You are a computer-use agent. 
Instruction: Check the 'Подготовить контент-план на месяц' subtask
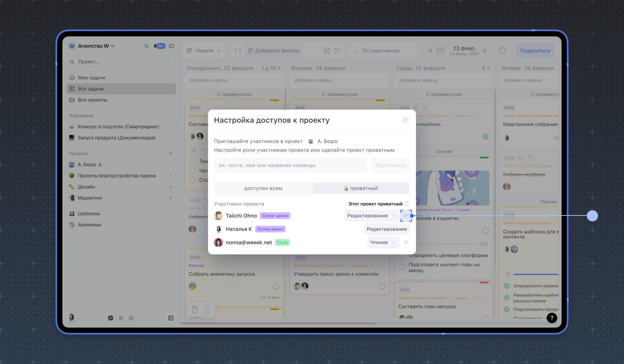402,267
